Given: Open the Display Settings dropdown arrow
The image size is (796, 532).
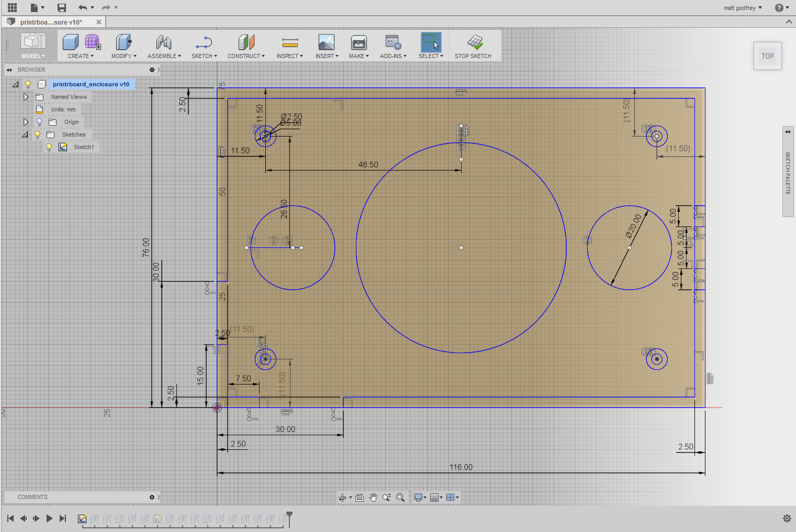Looking at the screenshot, I should pyautogui.click(x=424, y=497).
